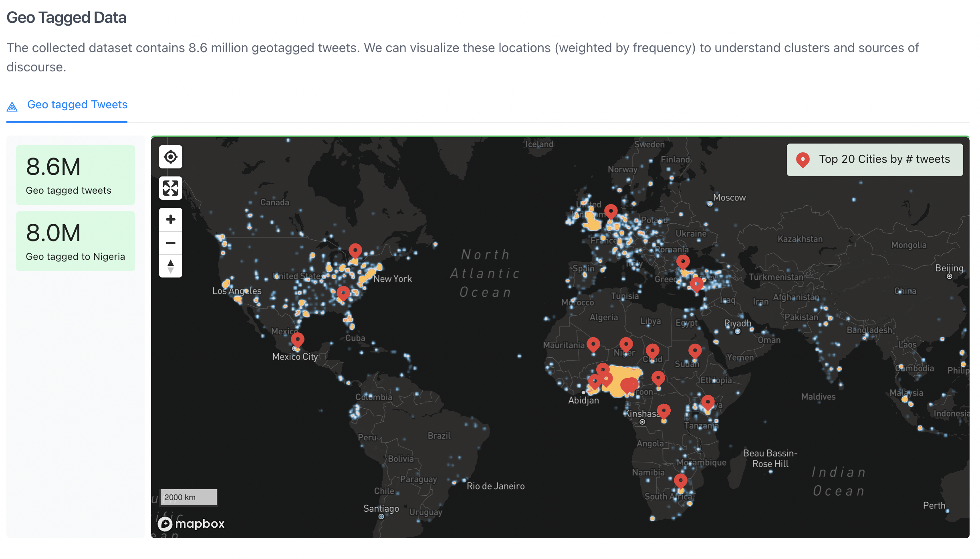Zoom out using the minus control
The image size is (980, 559).
(x=171, y=243)
